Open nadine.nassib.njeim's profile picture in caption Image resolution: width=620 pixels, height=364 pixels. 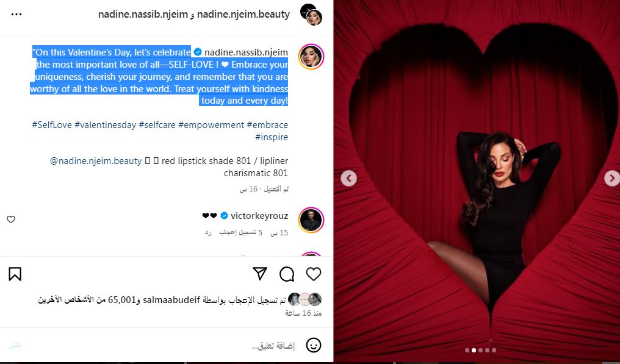tap(311, 57)
